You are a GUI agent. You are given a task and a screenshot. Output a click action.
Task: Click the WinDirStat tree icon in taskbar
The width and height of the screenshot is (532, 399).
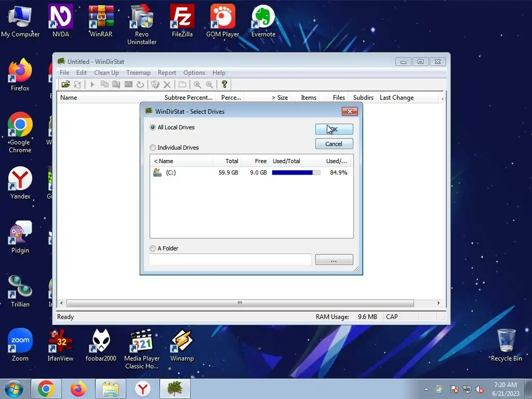[x=175, y=389]
